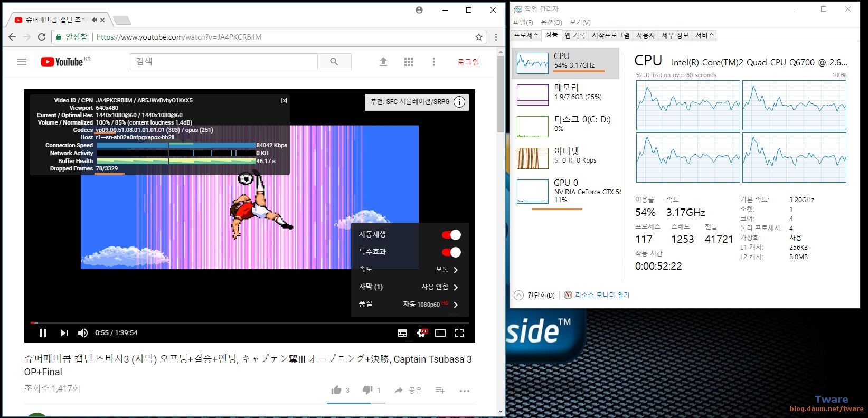Go back in Chrome browser
The width and height of the screenshot is (868, 418).
12,37
